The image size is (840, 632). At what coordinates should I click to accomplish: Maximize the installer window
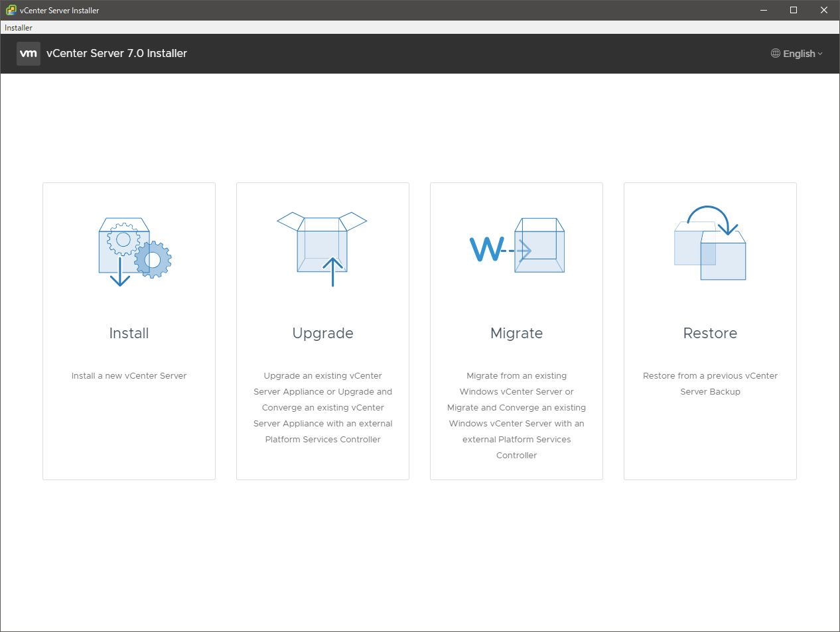click(x=793, y=10)
